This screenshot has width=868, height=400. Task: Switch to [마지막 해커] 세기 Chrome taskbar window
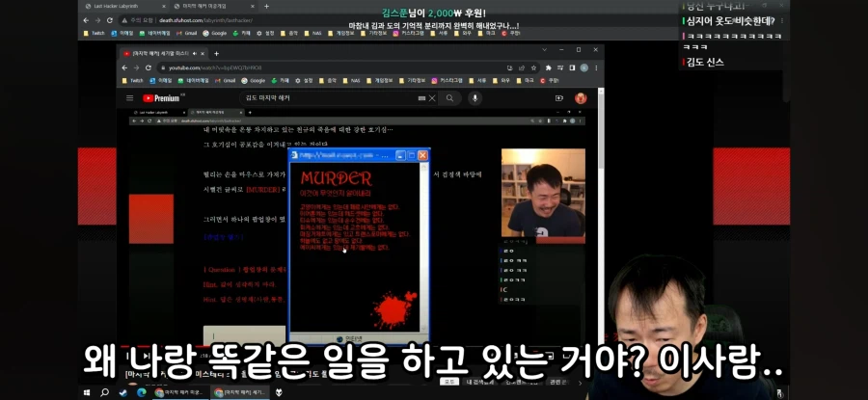tap(239, 392)
